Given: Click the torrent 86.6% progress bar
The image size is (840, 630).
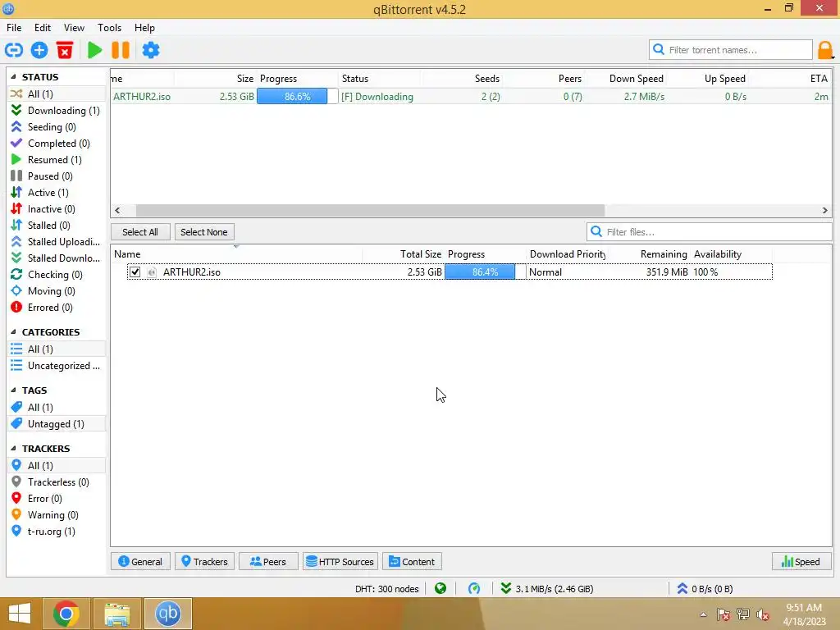Looking at the screenshot, I should [x=297, y=97].
